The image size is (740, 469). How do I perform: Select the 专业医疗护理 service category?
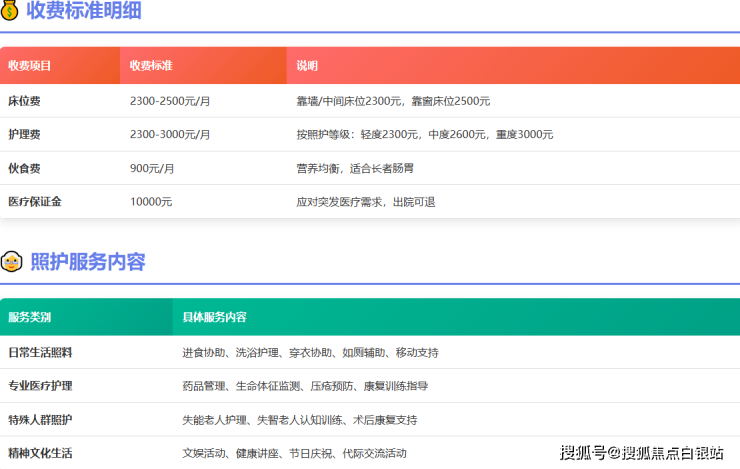pos(40,386)
